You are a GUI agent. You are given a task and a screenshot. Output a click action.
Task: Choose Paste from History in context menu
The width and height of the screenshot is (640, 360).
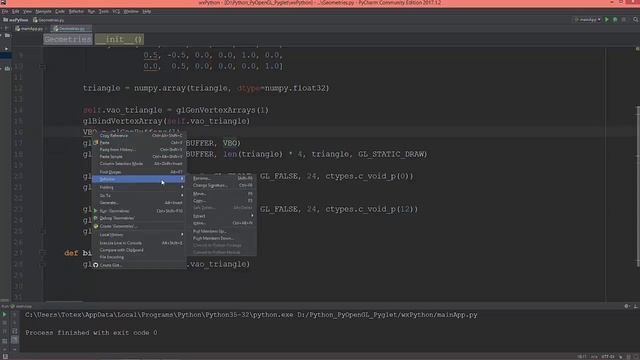139,149
